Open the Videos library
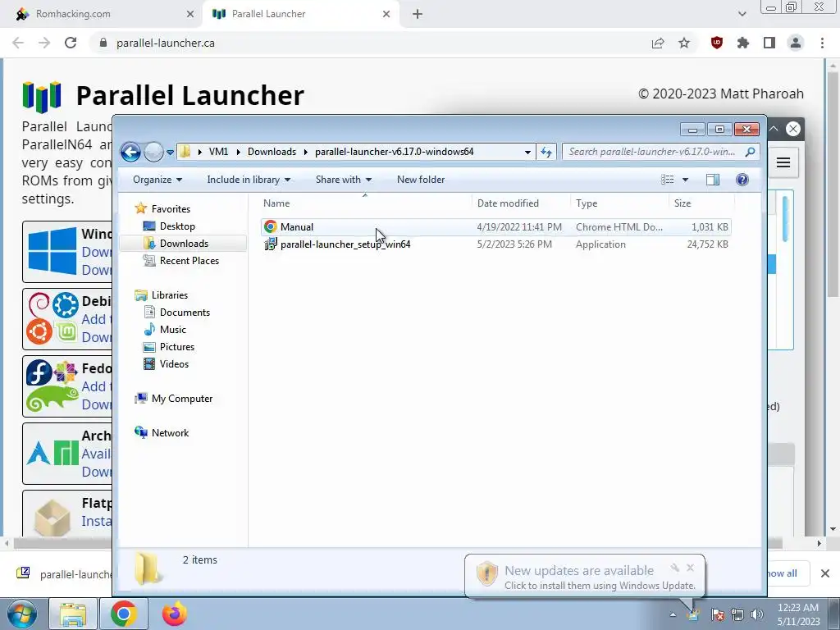Viewport: 840px width, 630px height. (x=174, y=363)
